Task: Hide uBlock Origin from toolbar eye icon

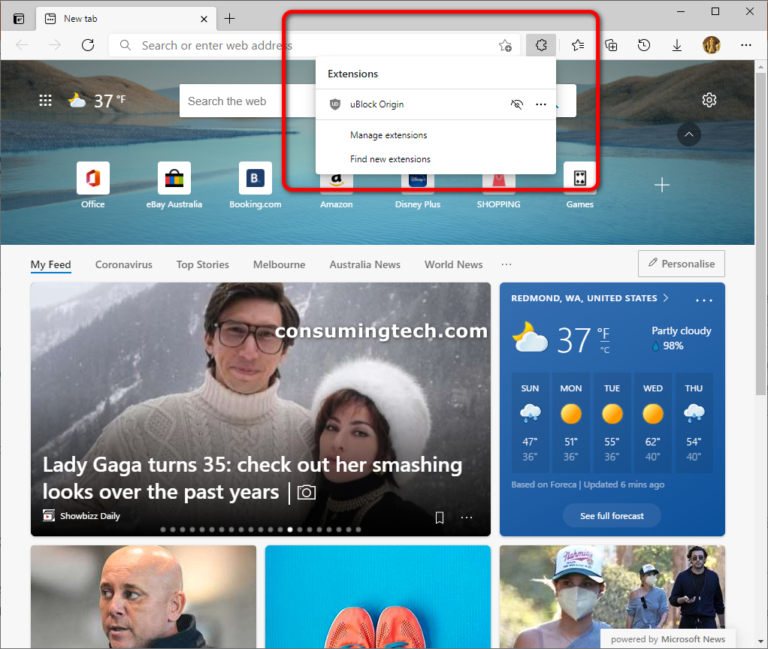Action: point(517,104)
